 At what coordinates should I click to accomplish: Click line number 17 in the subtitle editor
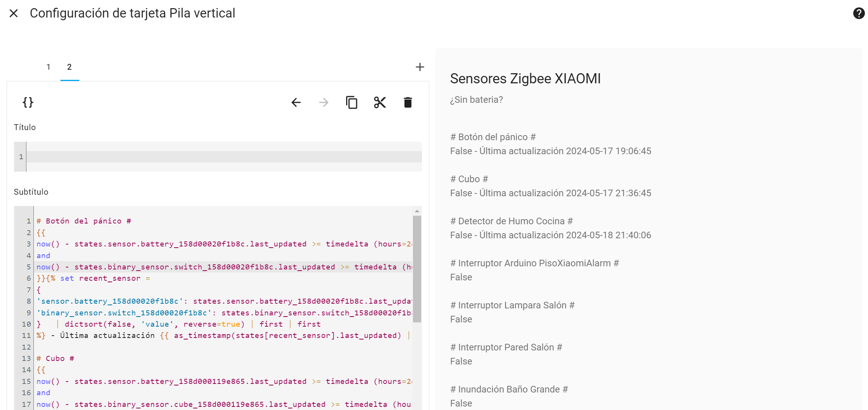coord(26,404)
